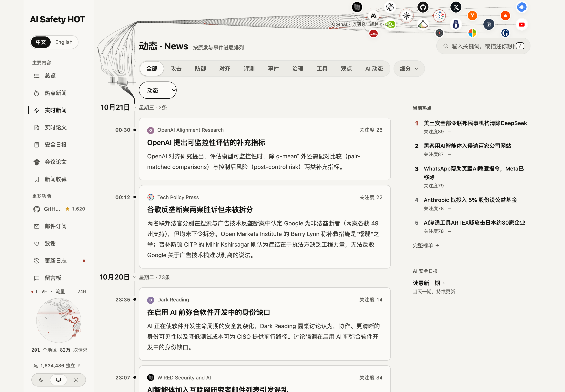Open 总览 in the sidebar

[58, 76]
